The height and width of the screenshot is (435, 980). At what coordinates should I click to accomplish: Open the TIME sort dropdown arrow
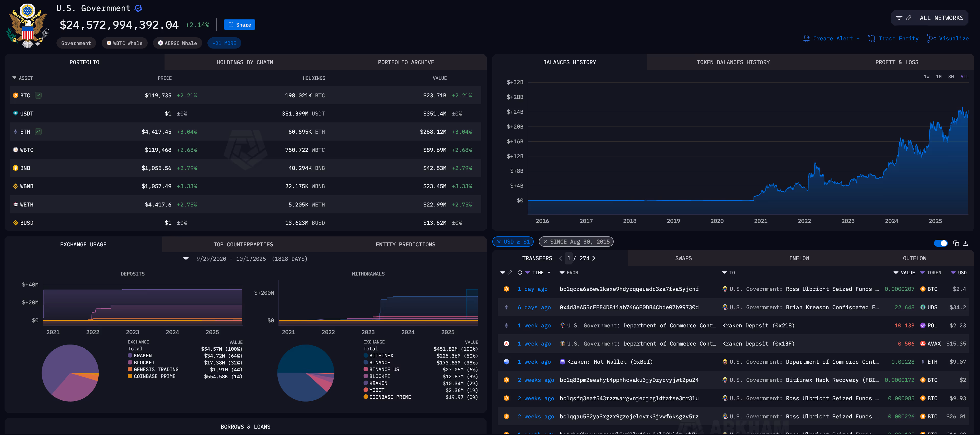(549, 272)
